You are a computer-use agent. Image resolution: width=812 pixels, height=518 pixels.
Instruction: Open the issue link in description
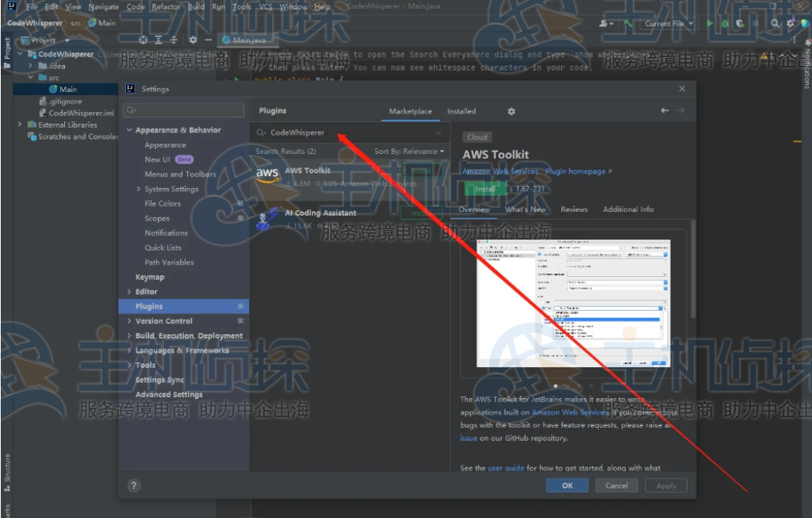[x=469, y=438]
